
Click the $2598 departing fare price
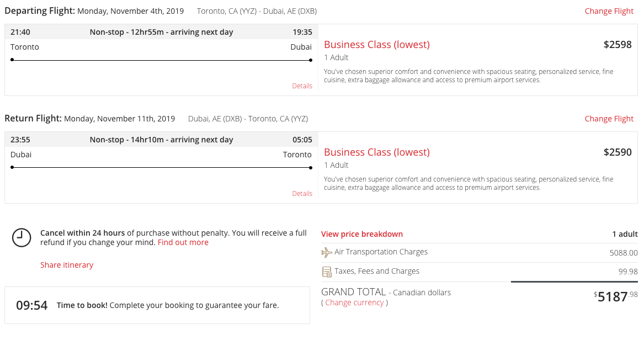click(x=618, y=45)
